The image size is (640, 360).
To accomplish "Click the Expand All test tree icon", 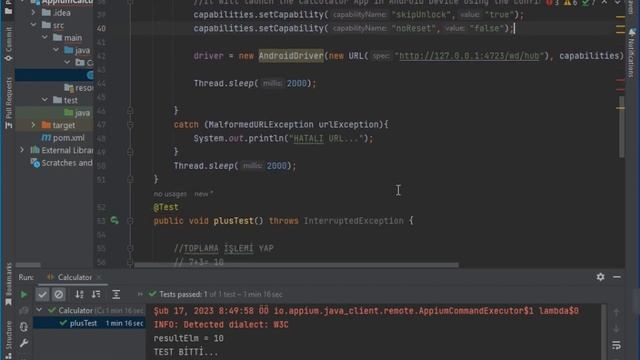I will click(x=116, y=294).
